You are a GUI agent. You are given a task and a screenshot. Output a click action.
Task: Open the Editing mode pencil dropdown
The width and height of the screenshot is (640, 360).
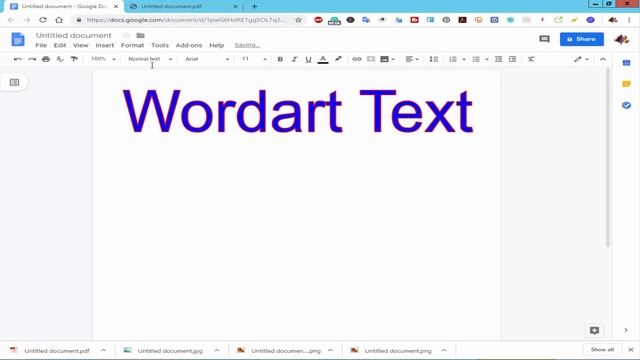581,59
